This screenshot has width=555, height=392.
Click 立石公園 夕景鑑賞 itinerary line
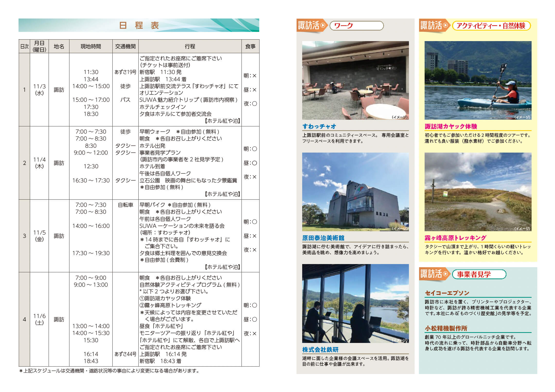[188, 180]
